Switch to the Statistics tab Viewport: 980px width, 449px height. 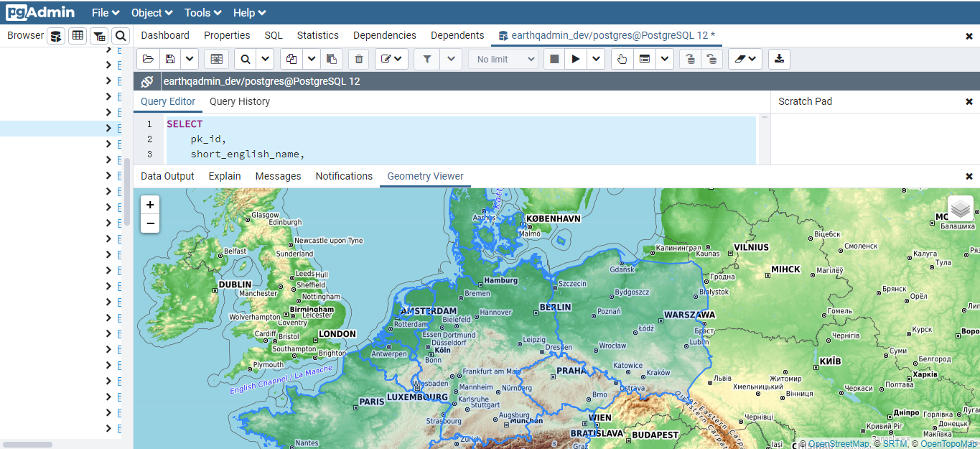click(318, 35)
